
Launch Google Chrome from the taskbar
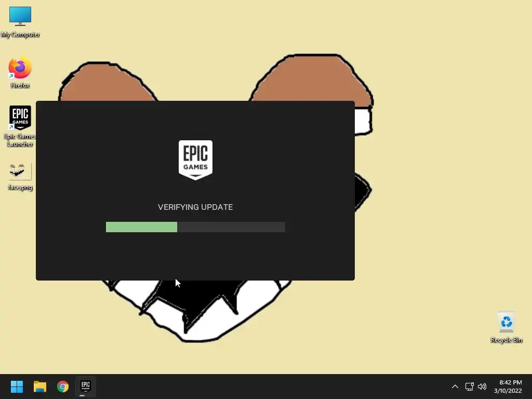click(x=63, y=387)
